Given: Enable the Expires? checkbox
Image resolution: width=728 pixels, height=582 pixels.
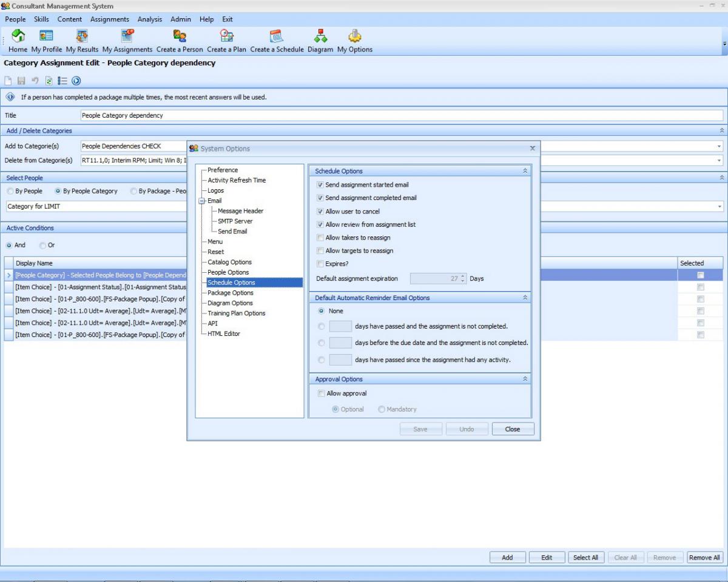Looking at the screenshot, I should [x=320, y=264].
